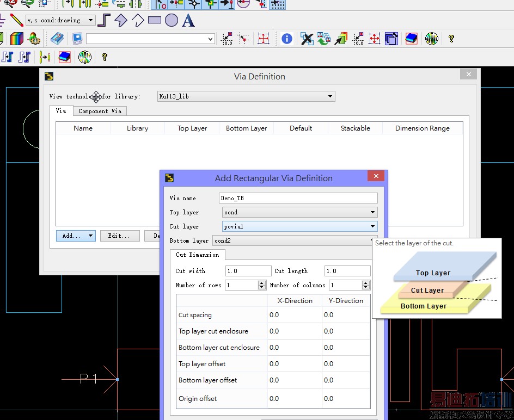Click the Edit... button
514x420 pixels.
tap(119, 236)
